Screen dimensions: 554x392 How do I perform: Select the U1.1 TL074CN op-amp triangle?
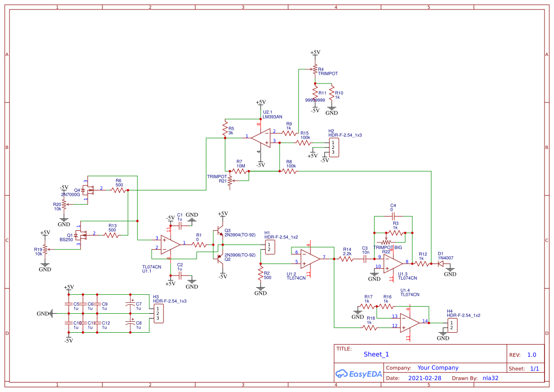tap(171, 244)
